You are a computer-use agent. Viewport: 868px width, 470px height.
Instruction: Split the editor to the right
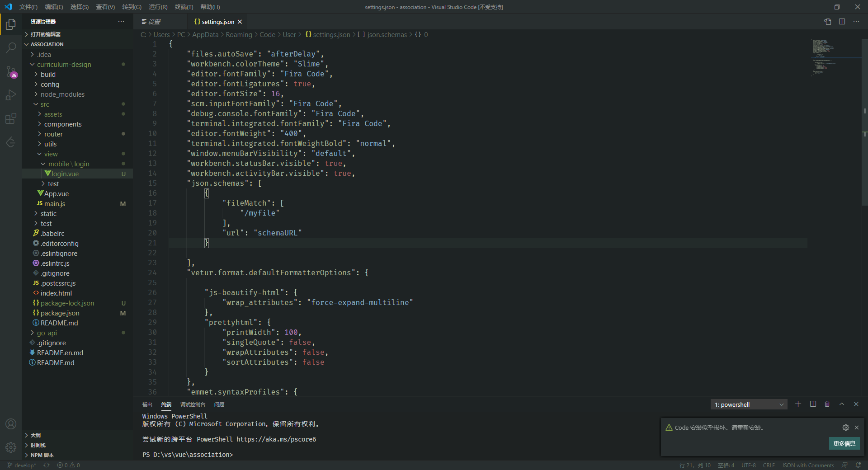842,22
